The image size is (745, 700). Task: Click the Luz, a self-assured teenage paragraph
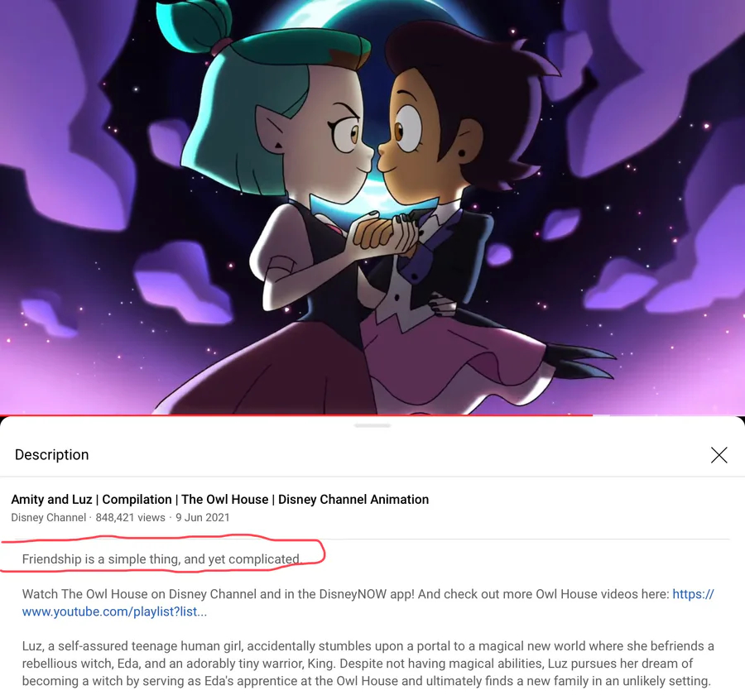(x=368, y=664)
